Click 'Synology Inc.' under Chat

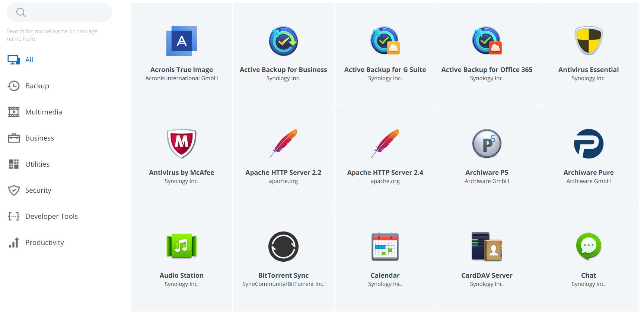pos(589,284)
